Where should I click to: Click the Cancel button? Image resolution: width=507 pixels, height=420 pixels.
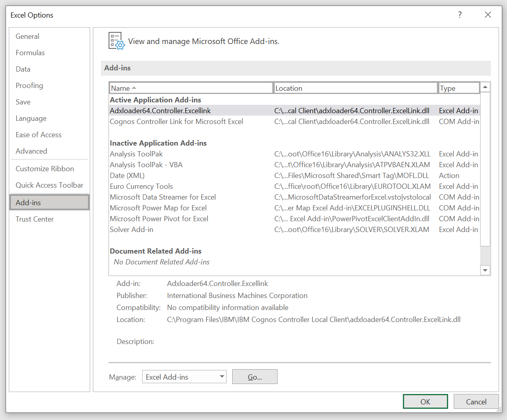coord(476,402)
